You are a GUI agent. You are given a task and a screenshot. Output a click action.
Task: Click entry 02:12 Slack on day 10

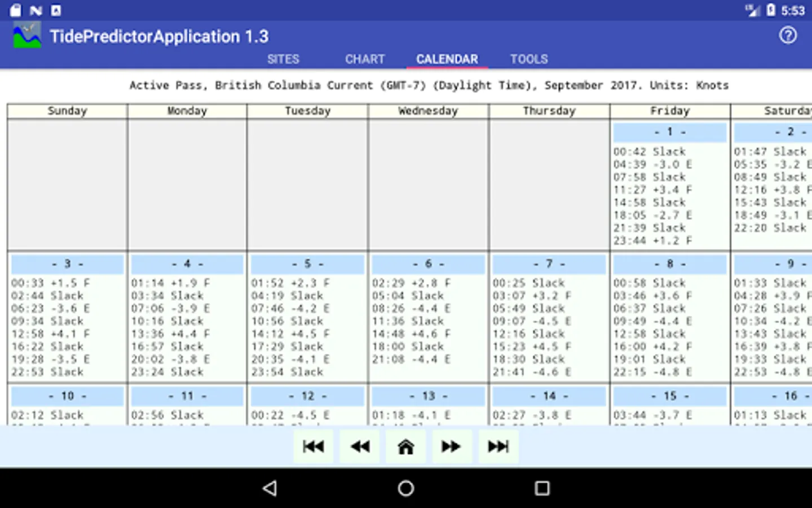point(47,415)
